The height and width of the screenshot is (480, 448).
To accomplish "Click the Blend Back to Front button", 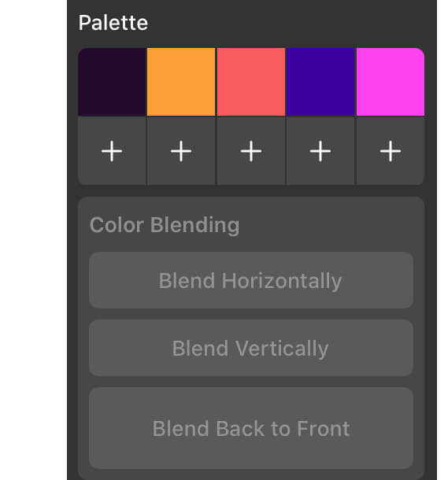I will (x=251, y=428).
